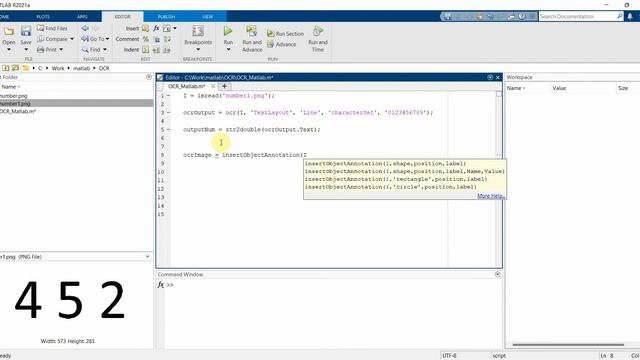
Task: Click the More Help link
Action: (x=490, y=196)
